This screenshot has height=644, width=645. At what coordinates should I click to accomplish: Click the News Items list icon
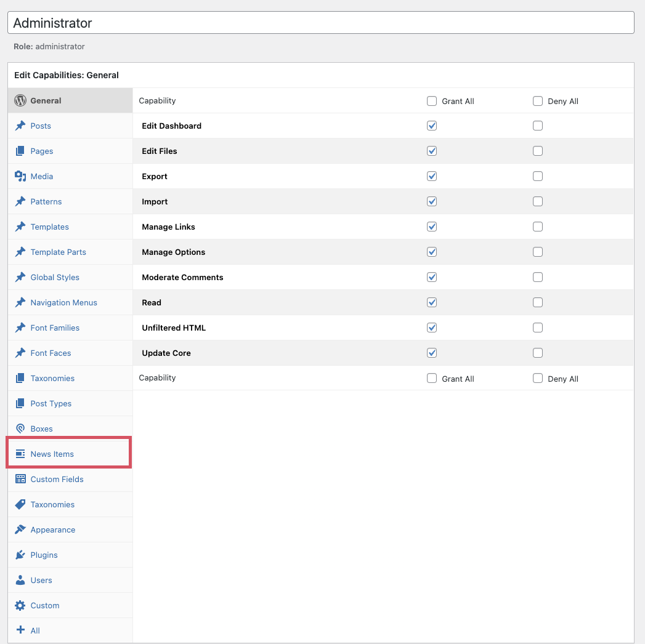20,454
